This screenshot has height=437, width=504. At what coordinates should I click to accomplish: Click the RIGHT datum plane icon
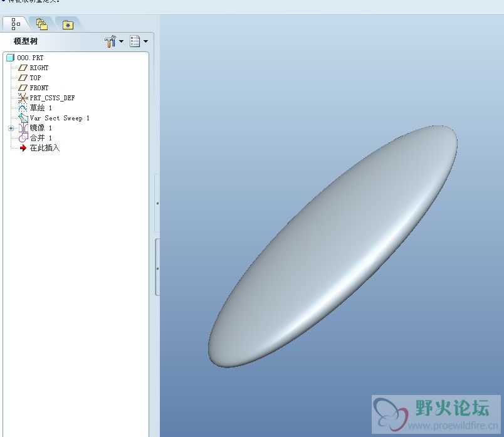23,68
